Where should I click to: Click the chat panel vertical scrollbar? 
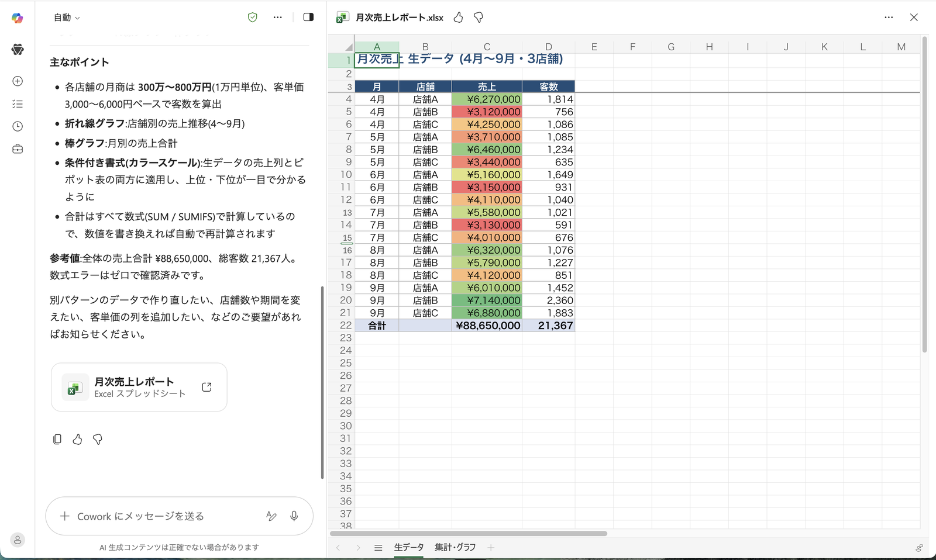coord(322,382)
